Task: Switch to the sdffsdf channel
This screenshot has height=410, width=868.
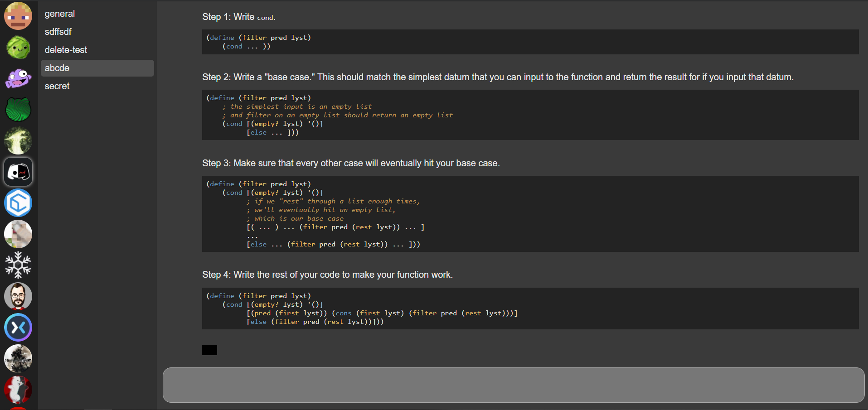Action: click(97, 32)
